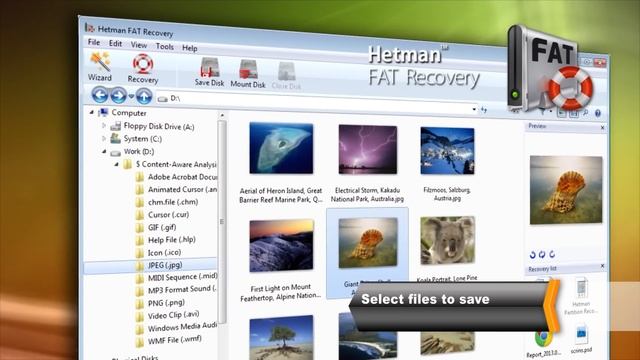The height and width of the screenshot is (360, 640).
Task: Select System (C:) drive
Action: point(143,139)
